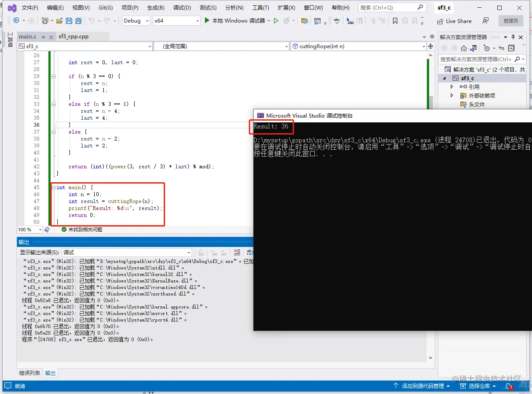Click the find in files folder icon
532x394 pixels.
coord(304,20)
